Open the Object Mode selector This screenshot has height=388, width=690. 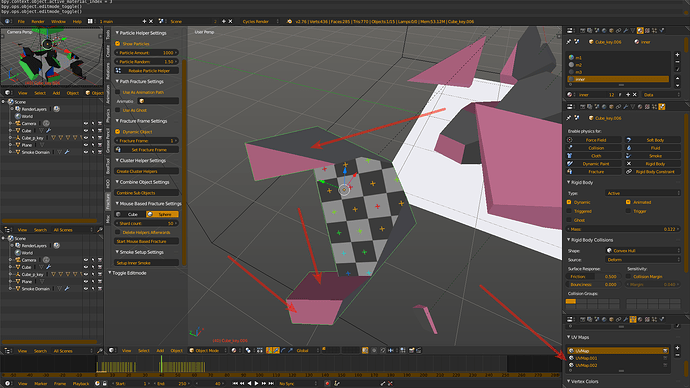point(208,350)
